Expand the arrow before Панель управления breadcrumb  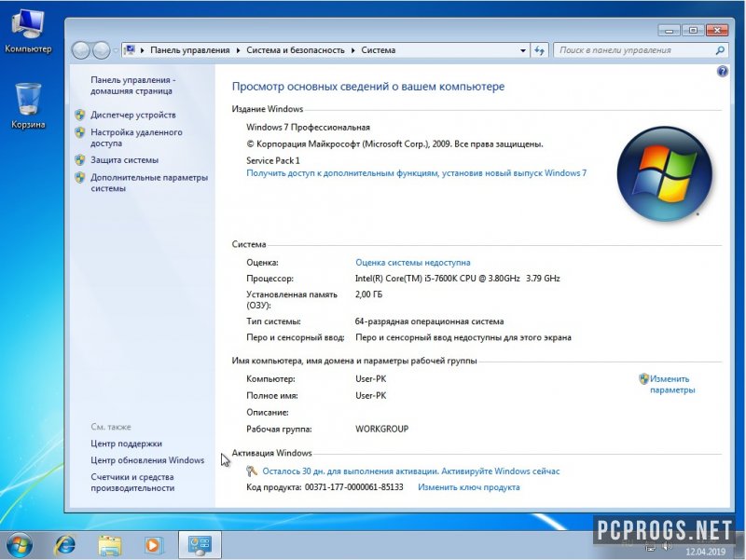143,50
